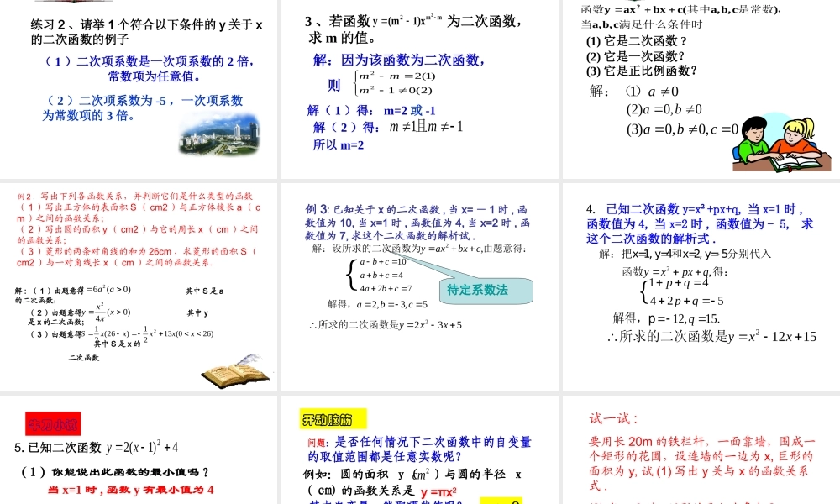Image resolution: width=840 pixels, height=504 pixels.
Task: Click the equation '4a+2b+c=7'
Action: point(386,288)
